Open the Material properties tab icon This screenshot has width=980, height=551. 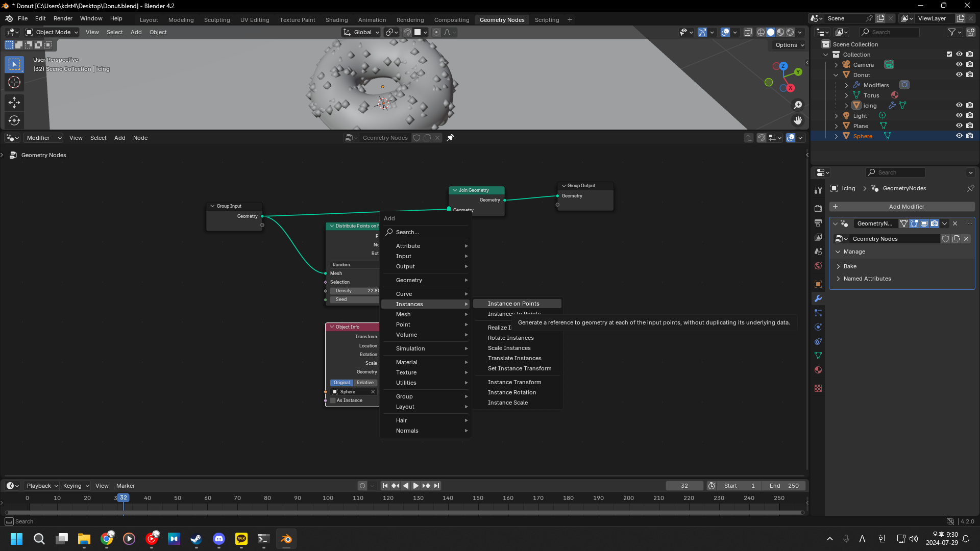[x=818, y=370]
